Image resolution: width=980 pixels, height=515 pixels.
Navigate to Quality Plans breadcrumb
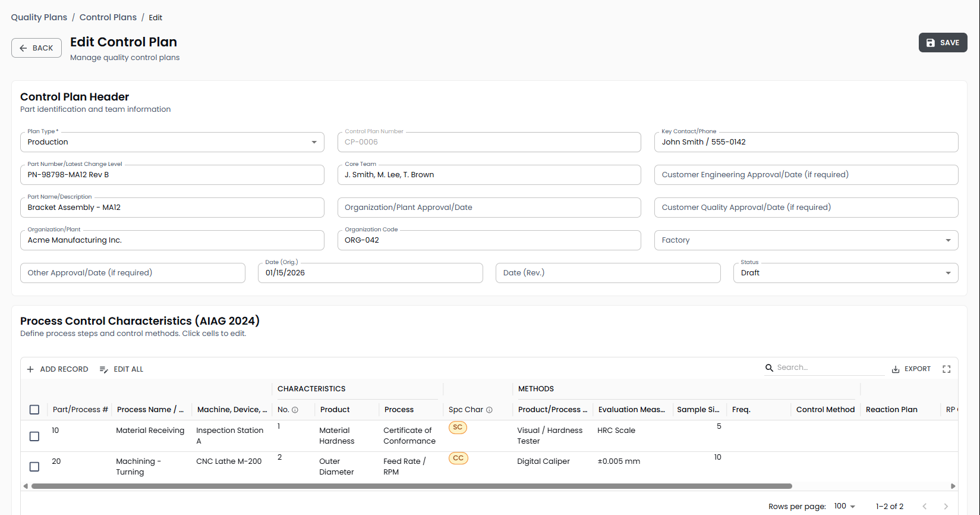(39, 17)
